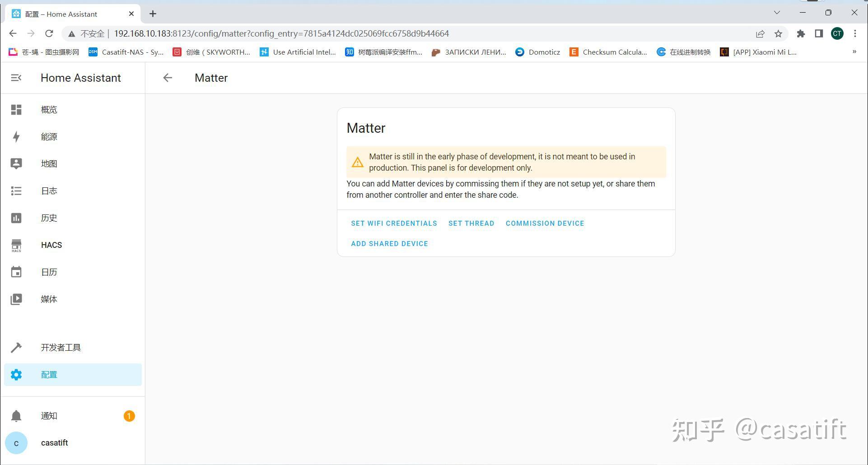Screen dimensions: 868x465
Task: Open the 概览 overview panel in the sidebar
Action: click(16, 109)
